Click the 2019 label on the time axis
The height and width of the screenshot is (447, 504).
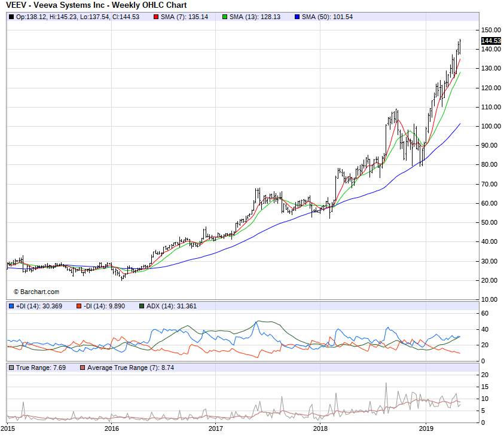tap(426, 428)
